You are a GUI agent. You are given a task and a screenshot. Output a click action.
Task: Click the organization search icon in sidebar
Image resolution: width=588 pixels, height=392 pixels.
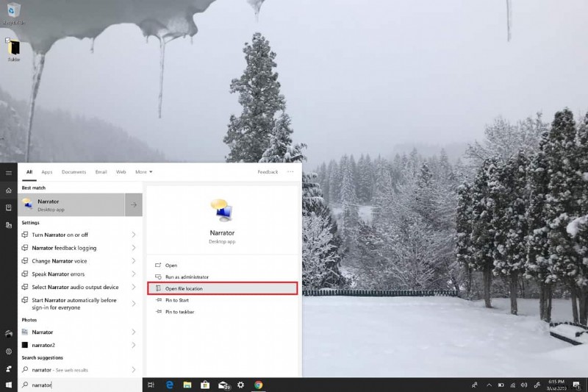pyautogui.click(x=9, y=225)
